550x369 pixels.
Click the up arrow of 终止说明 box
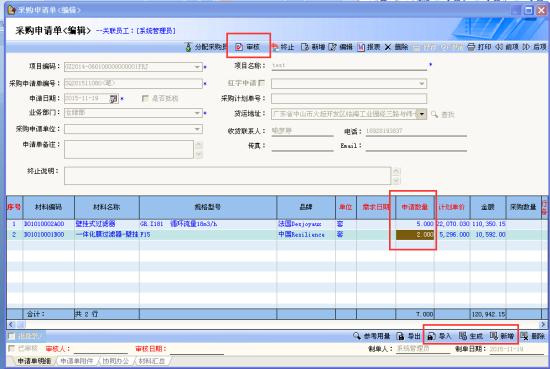396,171
